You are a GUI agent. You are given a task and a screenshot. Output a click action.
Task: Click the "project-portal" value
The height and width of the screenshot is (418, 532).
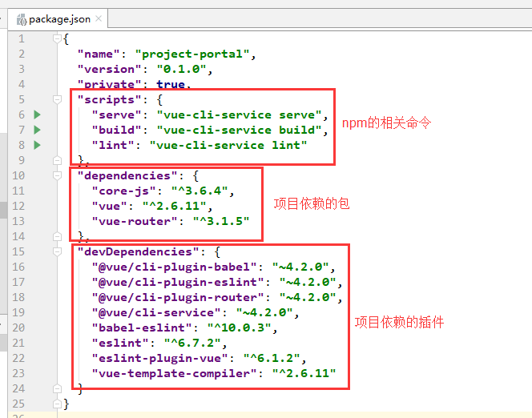point(192,54)
